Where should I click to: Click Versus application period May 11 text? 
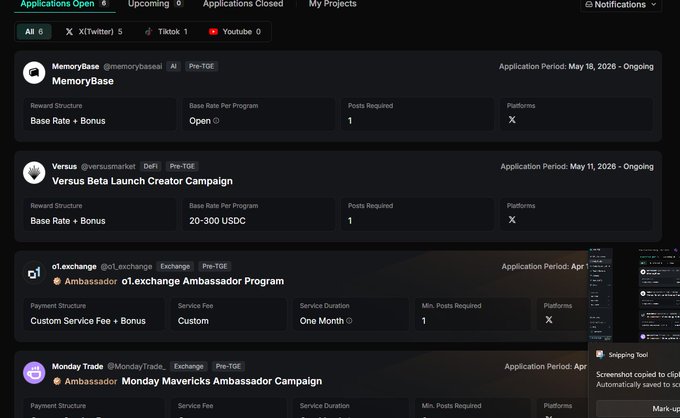pyautogui.click(x=577, y=167)
